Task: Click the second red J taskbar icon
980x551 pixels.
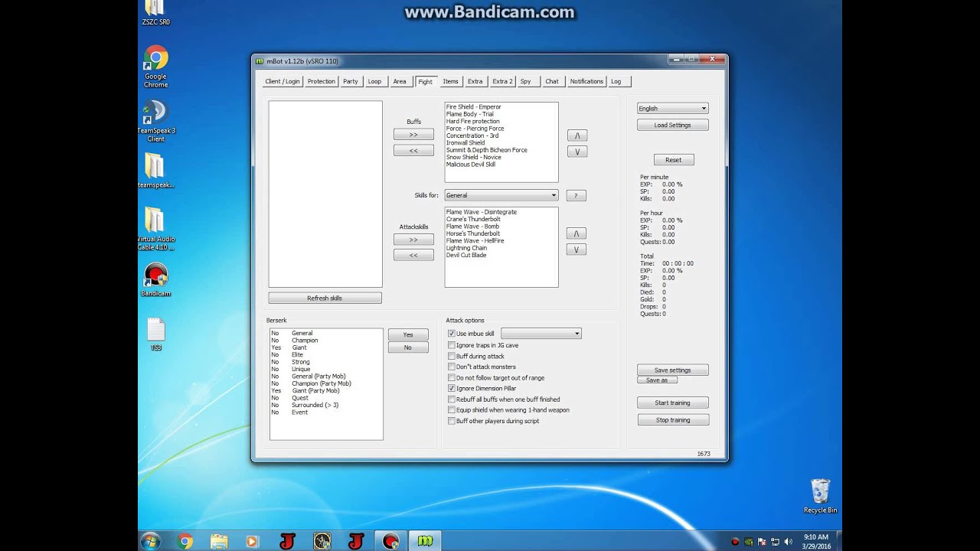Action: pos(356,541)
